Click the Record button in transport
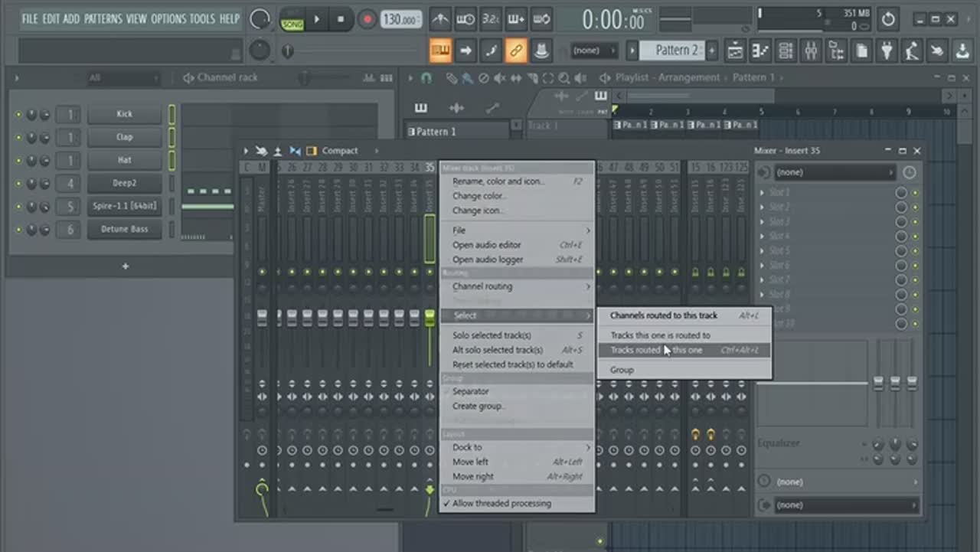The width and height of the screenshot is (980, 552). (367, 19)
